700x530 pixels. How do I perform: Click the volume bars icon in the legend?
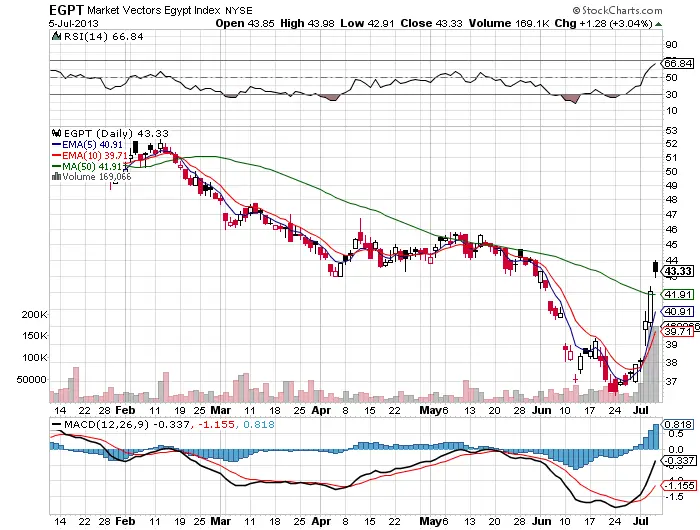click(x=56, y=177)
